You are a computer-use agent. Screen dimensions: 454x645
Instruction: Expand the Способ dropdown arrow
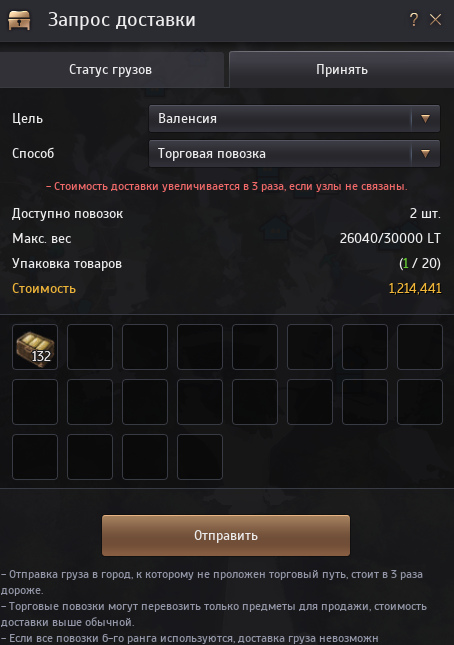click(426, 153)
